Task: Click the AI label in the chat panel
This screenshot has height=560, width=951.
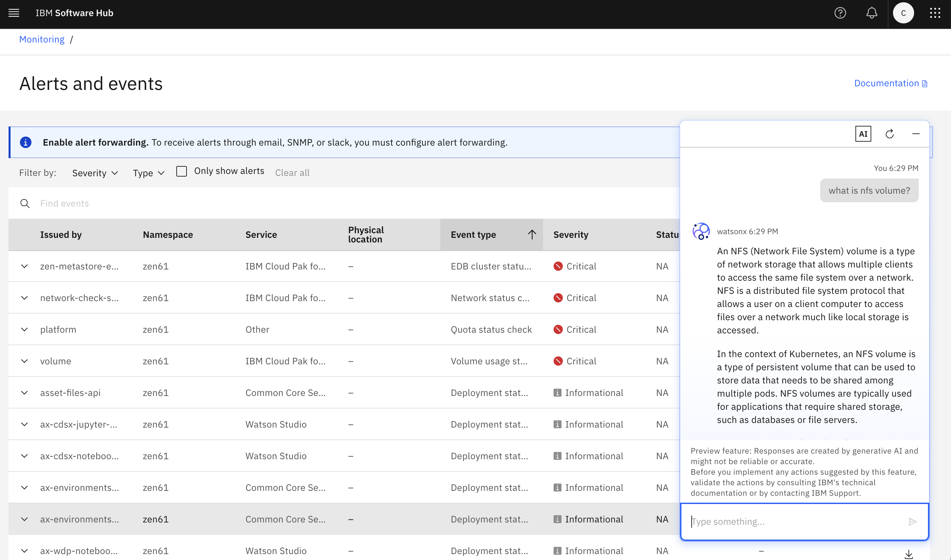Action: tap(863, 133)
